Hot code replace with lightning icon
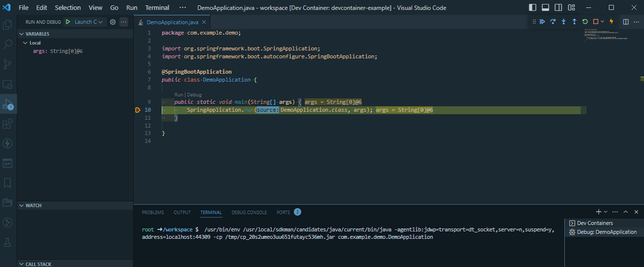The height and width of the screenshot is (267, 644). pyautogui.click(x=611, y=22)
